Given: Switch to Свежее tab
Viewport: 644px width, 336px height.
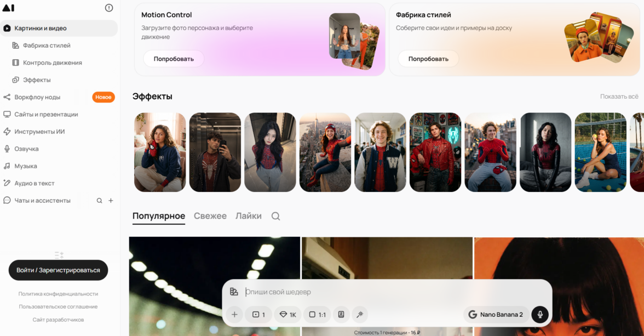Looking at the screenshot, I should click(x=210, y=216).
